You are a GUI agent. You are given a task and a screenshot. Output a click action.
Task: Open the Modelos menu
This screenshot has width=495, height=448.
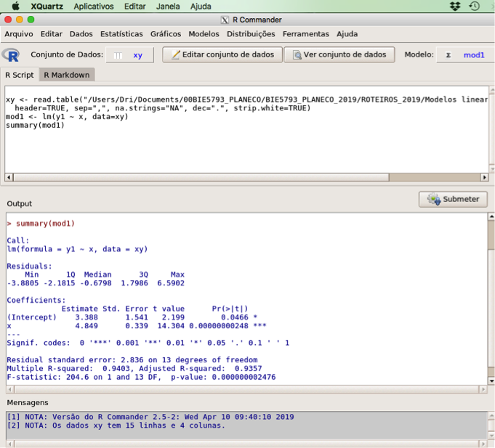click(x=204, y=34)
